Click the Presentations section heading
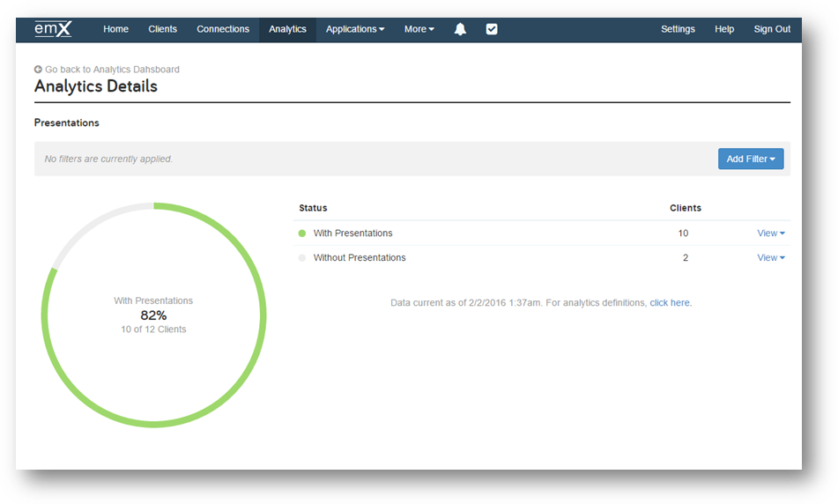The width and height of the screenshot is (838, 504). click(x=67, y=123)
